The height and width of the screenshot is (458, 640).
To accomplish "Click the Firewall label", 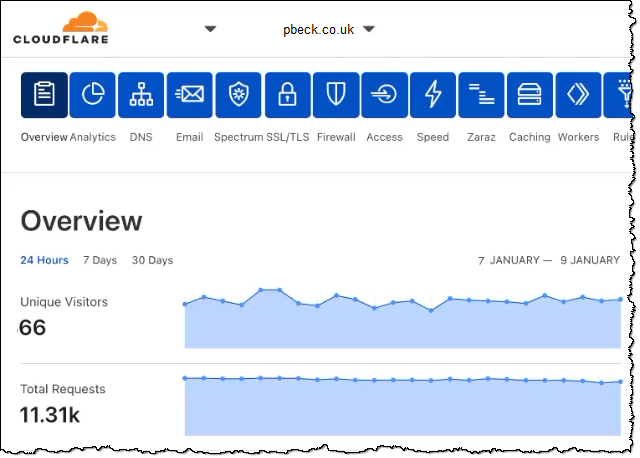I will coord(336,137).
